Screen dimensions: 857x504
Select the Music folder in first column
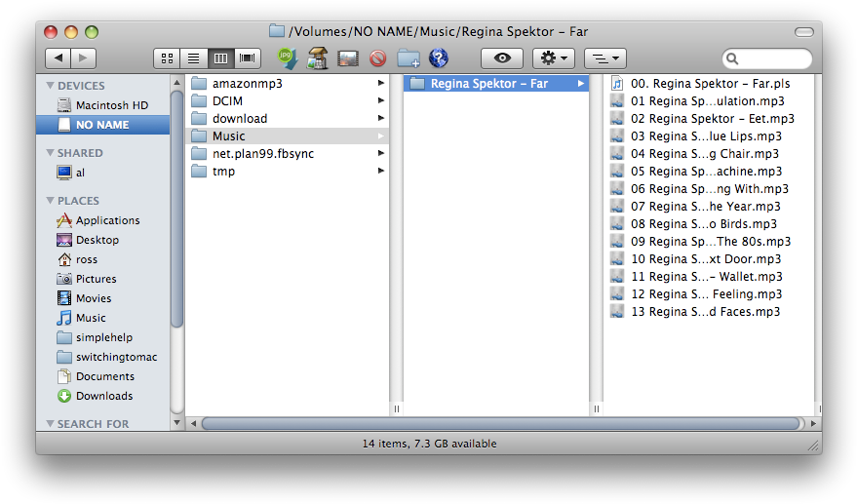(x=288, y=136)
